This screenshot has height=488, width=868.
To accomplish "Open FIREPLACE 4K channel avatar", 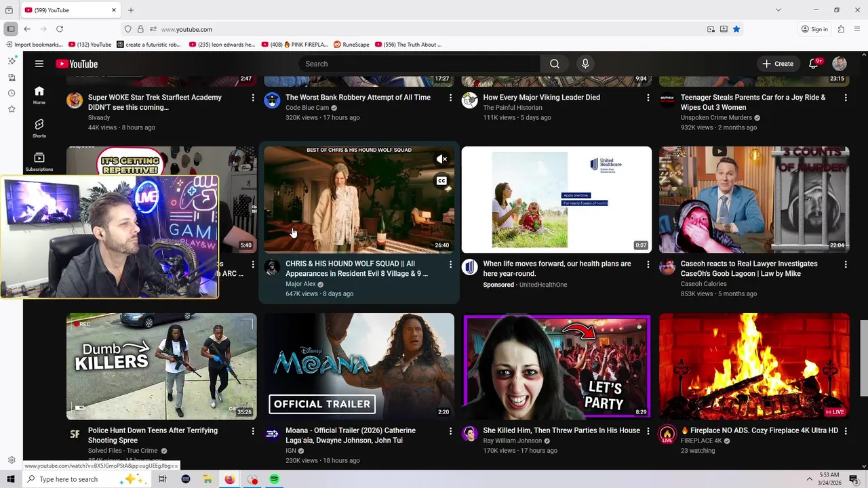I will 667,434.
